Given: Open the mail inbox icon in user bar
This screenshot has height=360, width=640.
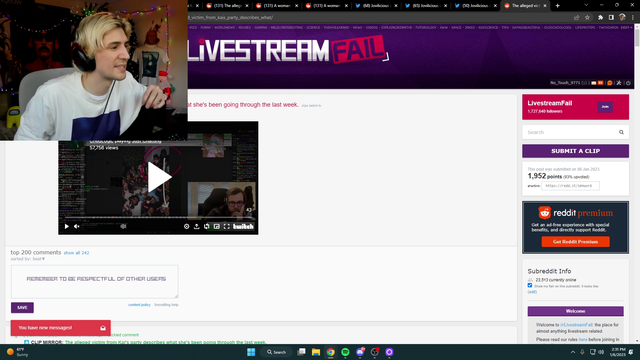Looking at the screenshot, I should coord(593,83).
